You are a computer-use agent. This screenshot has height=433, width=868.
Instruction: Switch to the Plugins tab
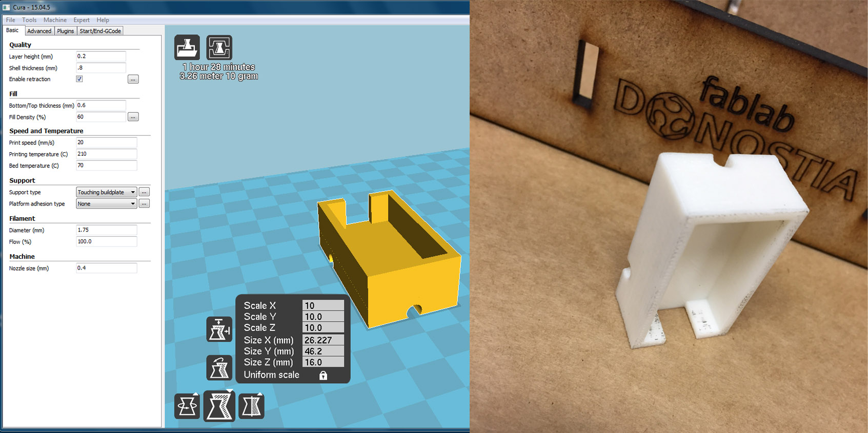coord(66,31)
